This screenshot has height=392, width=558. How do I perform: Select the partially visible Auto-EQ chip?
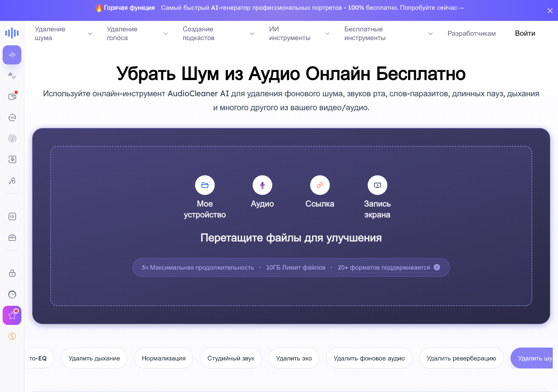click(41, 358)
